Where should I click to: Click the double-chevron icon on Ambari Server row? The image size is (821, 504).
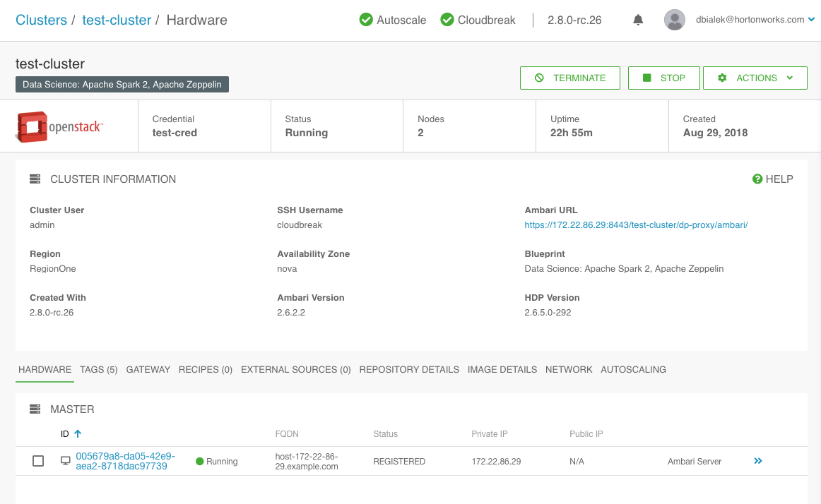point(758,461)
